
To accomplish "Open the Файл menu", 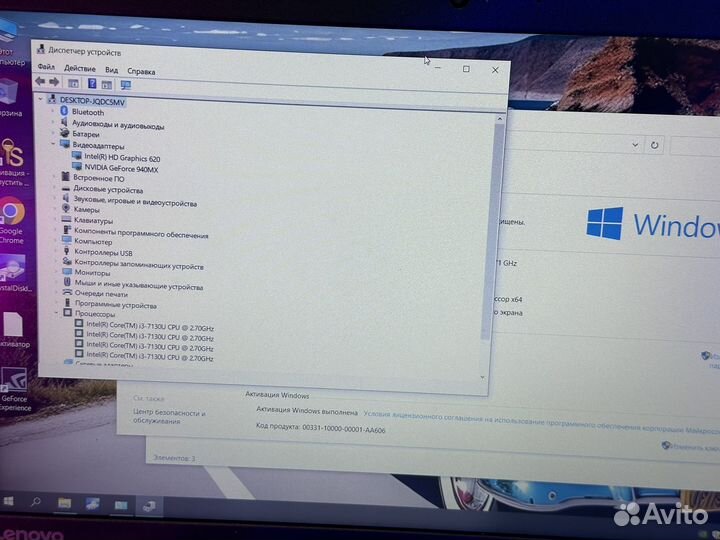I will 46,67.
